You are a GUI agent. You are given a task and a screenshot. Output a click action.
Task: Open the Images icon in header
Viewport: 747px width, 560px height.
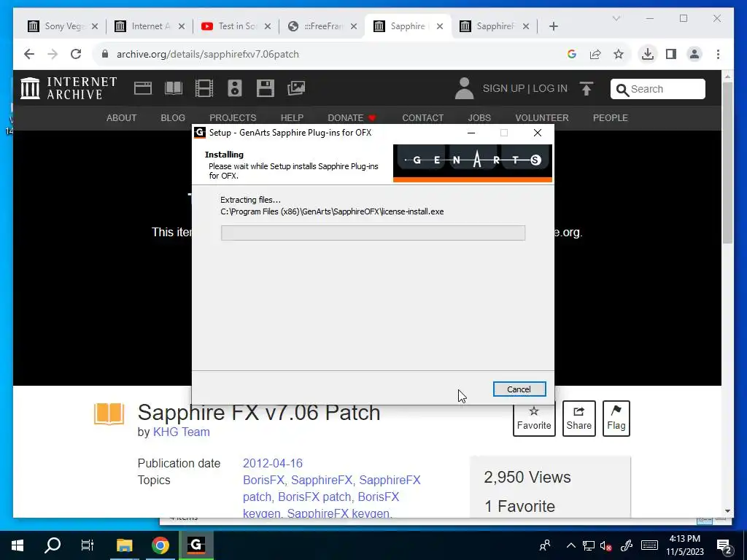pos(296,88)
